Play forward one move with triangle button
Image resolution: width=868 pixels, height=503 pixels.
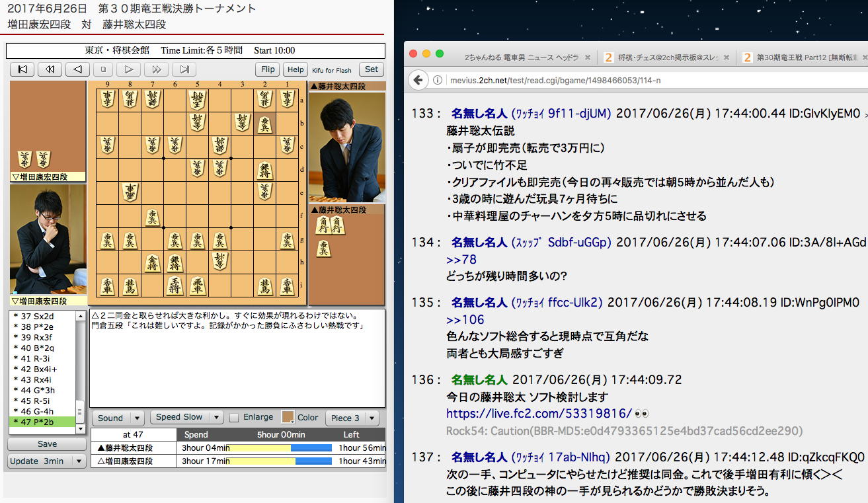129,69
